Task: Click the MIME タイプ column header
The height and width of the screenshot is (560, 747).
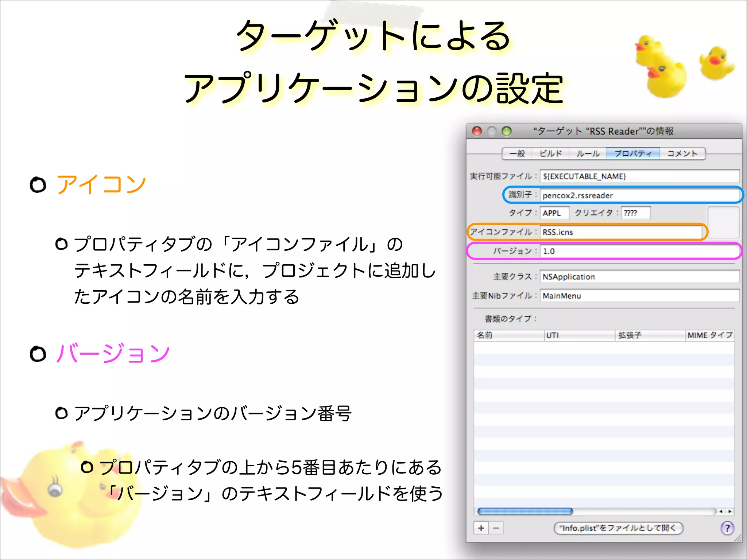Action: [x=709, y=335]
